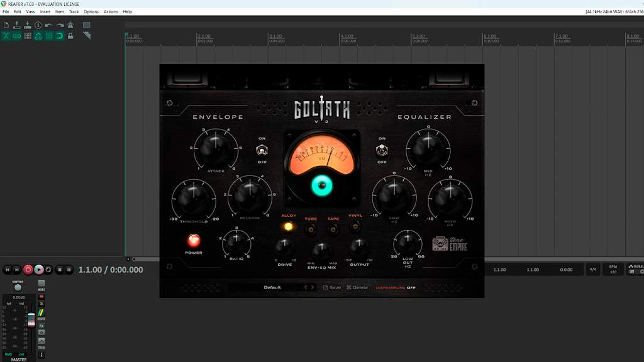644x362 pixels.
Task: Click the Delete preset button
Action: click(x=357, y=288)
